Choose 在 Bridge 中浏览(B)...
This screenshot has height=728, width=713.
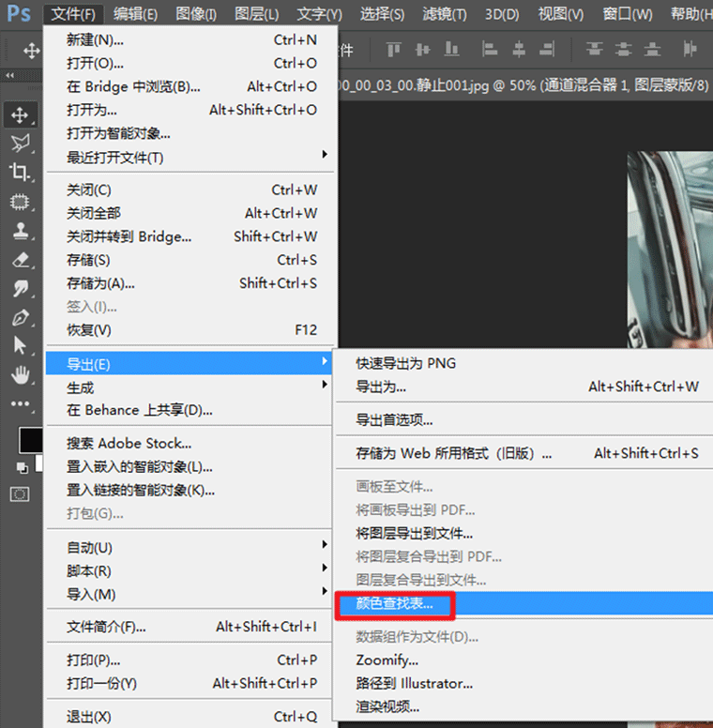(190, 87)
